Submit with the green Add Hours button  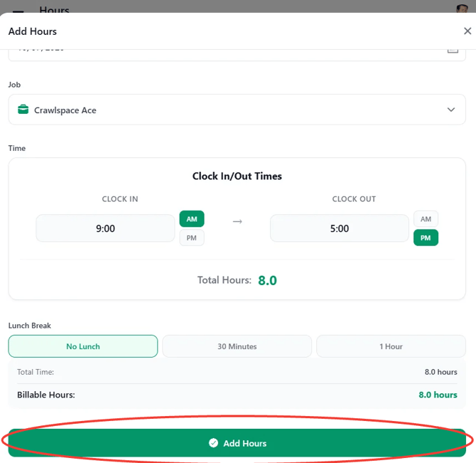[237, 443]
